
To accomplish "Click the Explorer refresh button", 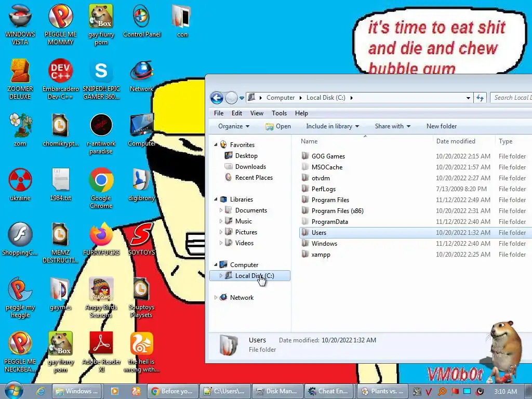I will 480,98.
